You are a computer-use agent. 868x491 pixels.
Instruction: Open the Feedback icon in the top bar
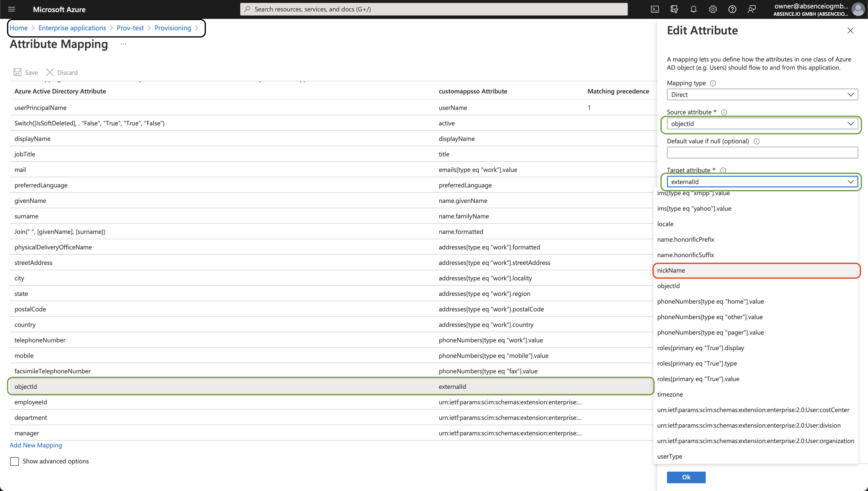(x=751, y=9)
